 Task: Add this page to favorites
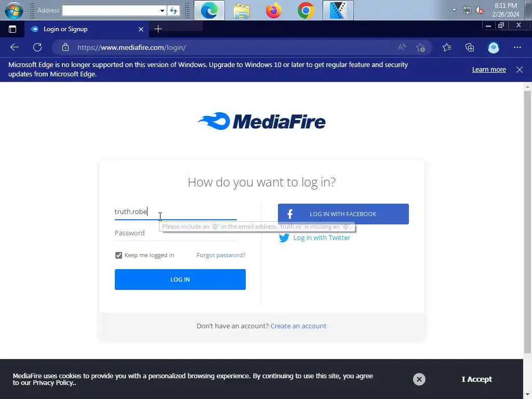pyautogui.click(x=420, y=47)
